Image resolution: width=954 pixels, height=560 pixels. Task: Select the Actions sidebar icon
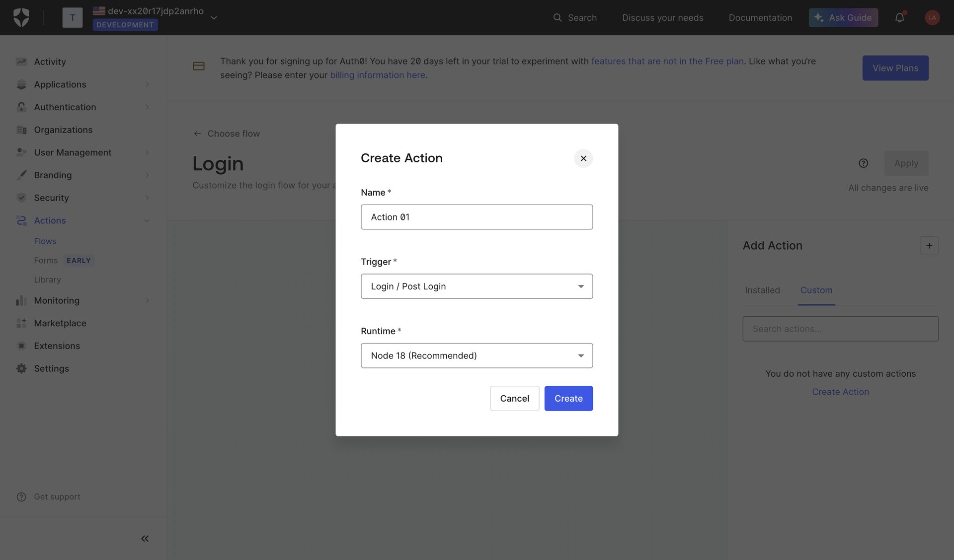(x=21, y=220)
